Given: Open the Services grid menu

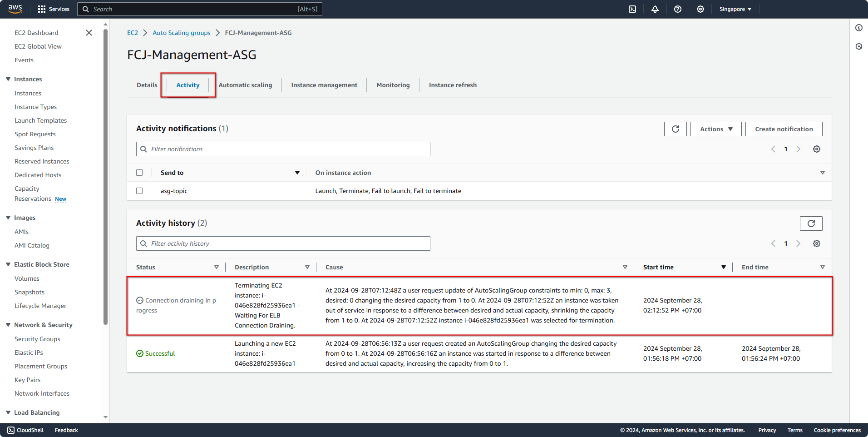Looking at the screenshot, I should coord(54,9).
